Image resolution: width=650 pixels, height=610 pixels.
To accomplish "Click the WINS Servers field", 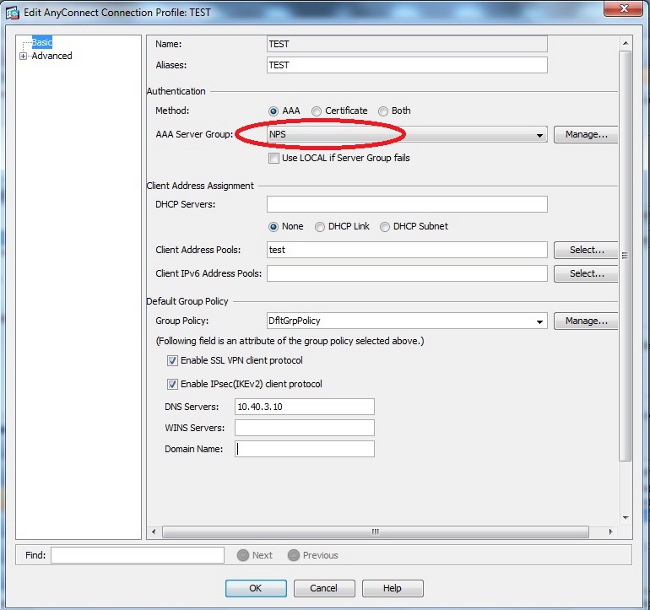I will click(305, 428).
